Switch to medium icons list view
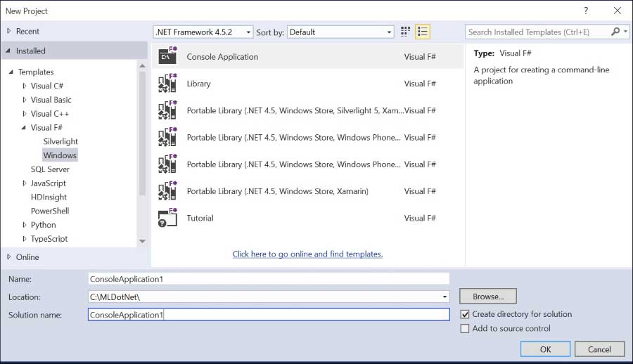 pyautogui.click(x=423, y=32)
